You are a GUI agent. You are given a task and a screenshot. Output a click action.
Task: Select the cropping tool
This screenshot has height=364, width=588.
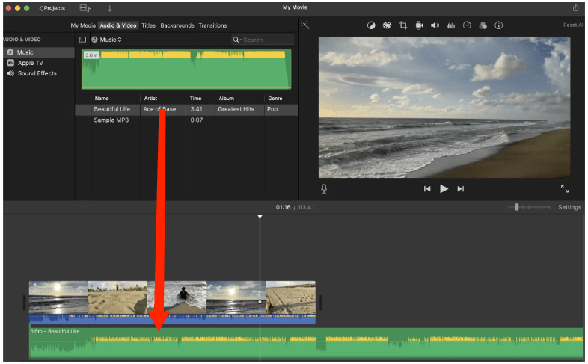(x=403, y=25)
